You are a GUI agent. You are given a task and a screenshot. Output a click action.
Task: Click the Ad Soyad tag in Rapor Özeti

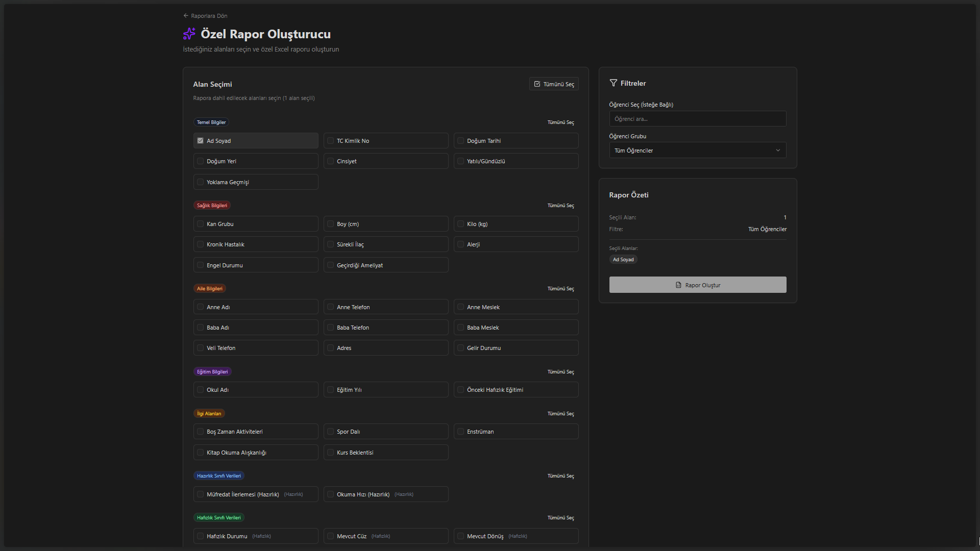click(623, 260)
